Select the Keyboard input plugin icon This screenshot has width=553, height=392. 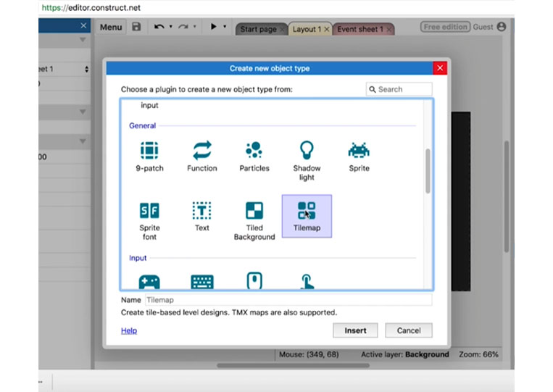click(202, 282)
